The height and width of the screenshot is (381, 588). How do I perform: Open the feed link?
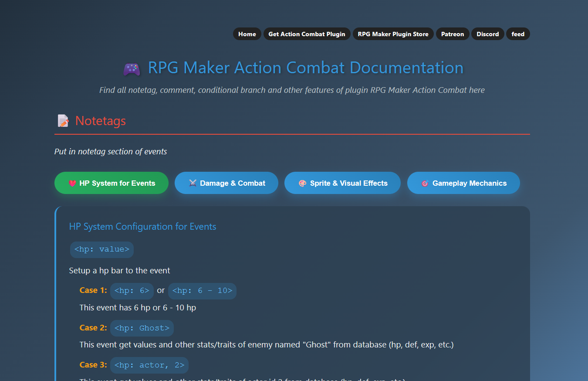pyautogui.click(x=518, y=34)
